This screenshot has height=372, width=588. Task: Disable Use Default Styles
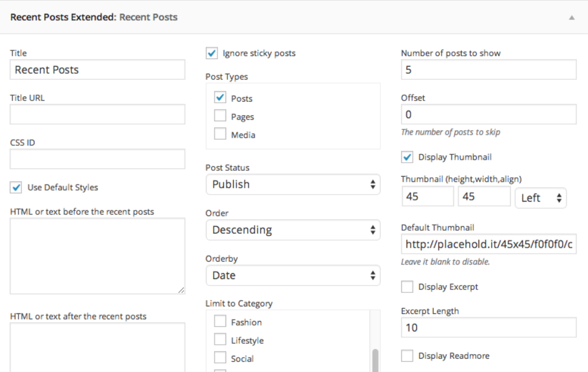click(x=16, y=187)
